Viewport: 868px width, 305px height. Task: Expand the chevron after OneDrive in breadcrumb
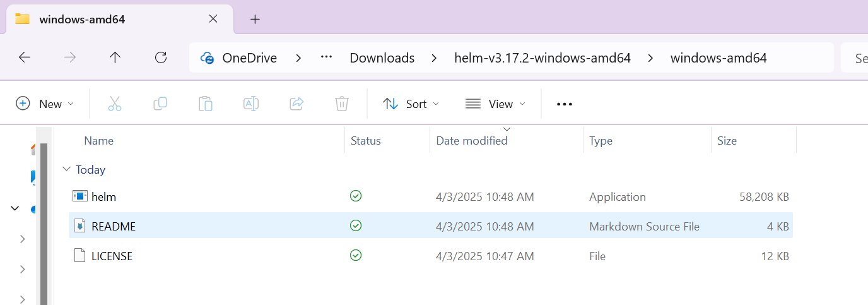(x=298, y=58)
